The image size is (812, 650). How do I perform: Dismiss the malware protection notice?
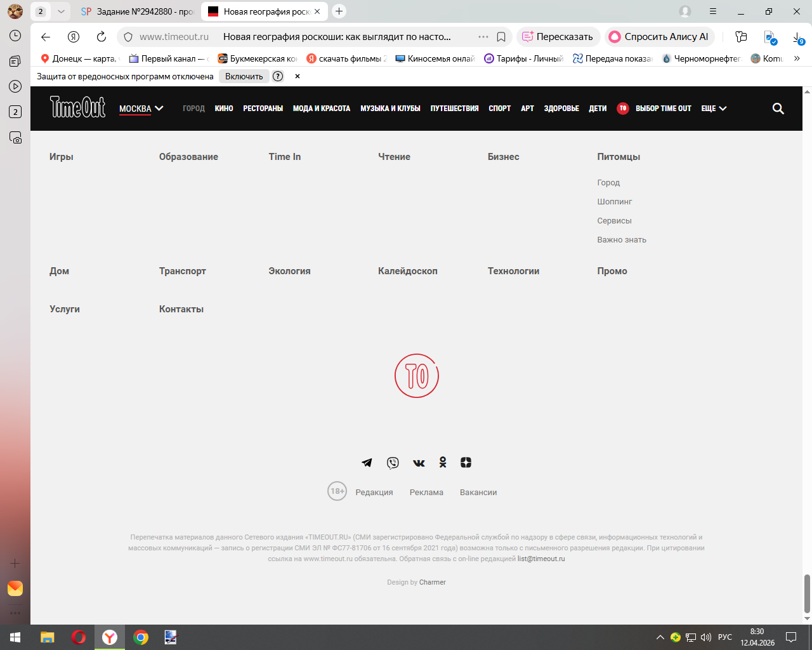[298, 76]
